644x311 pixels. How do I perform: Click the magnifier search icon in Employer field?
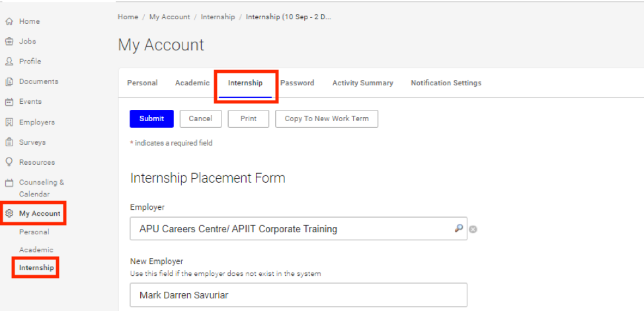coord(458,228)
